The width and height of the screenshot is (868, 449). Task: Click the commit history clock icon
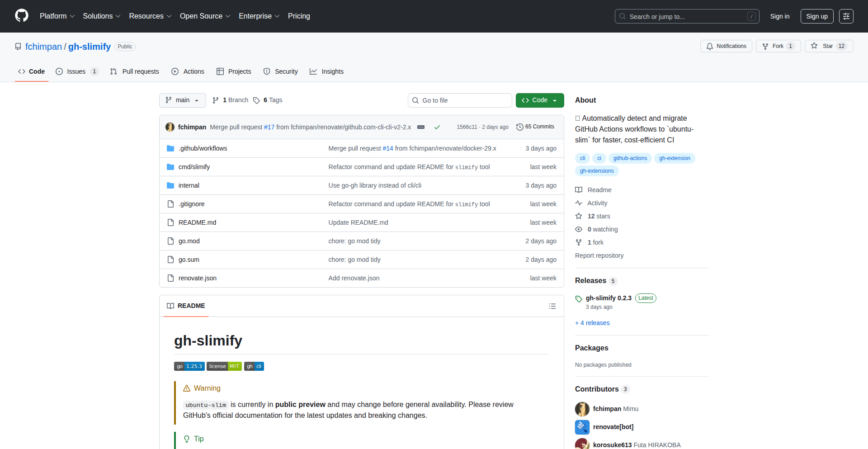tap(519, 127)
